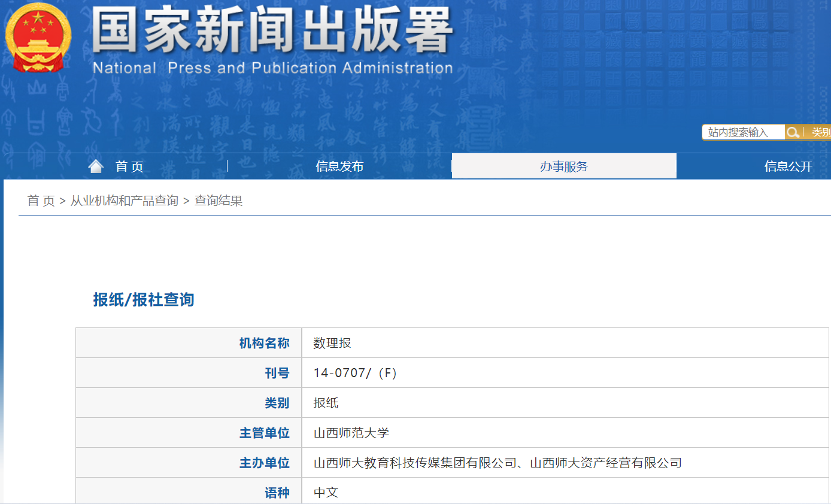Click the search magnifier icon
831x504 pixels.
click(794, 132)
